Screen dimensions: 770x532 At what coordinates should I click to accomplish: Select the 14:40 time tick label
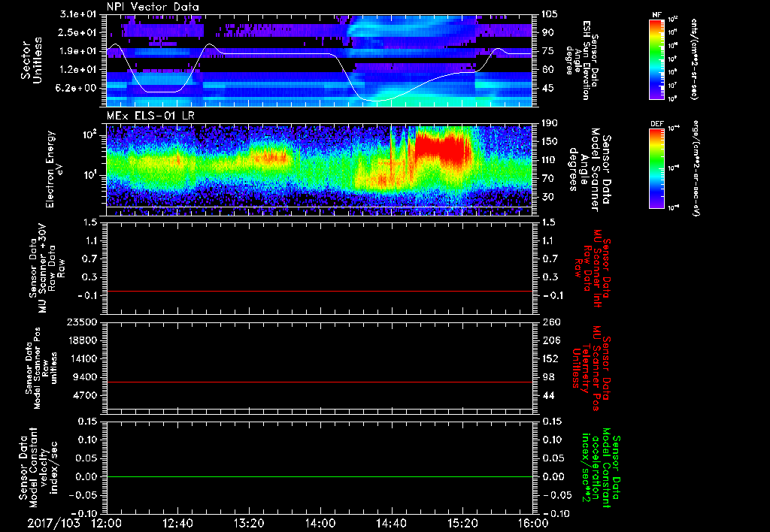391,522
